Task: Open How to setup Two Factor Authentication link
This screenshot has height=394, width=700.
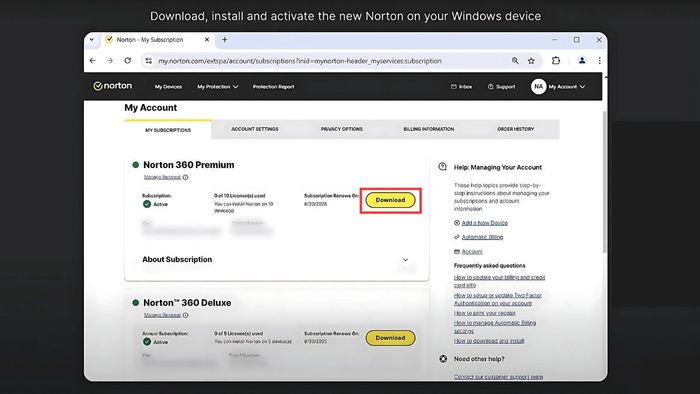Action: coord(497,299)
